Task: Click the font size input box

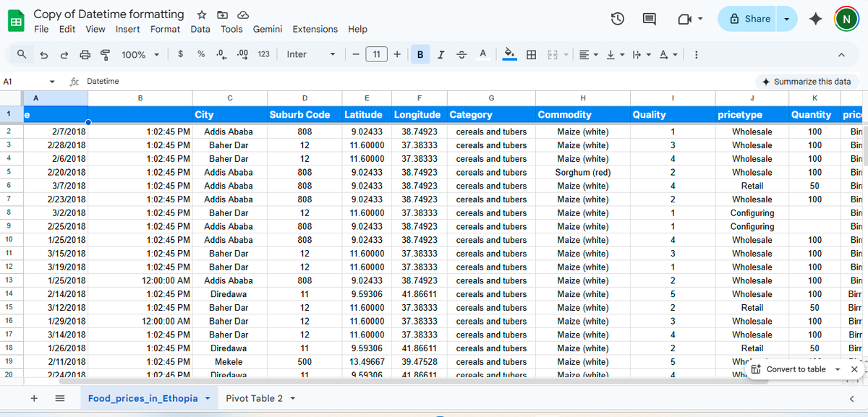Action: (x=376, y=54)
